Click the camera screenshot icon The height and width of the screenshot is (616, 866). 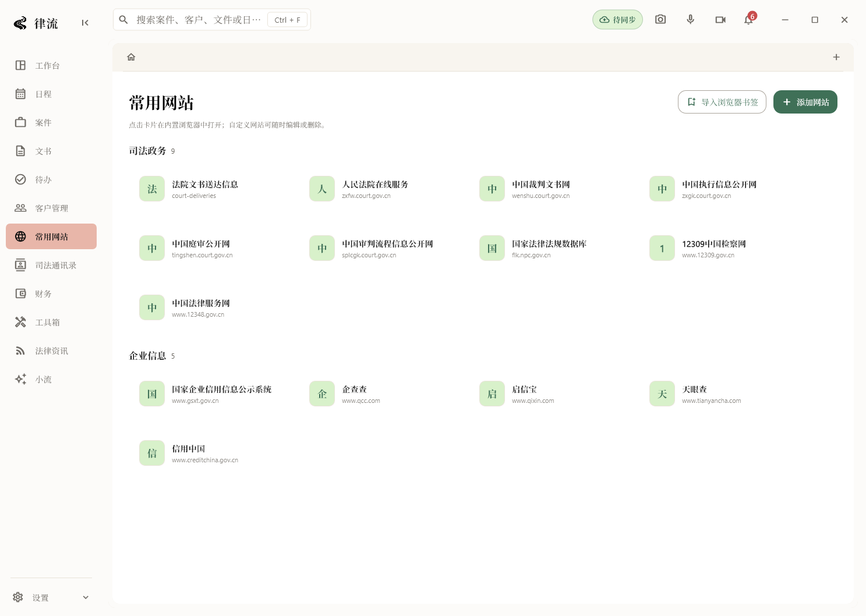[660, 19]
